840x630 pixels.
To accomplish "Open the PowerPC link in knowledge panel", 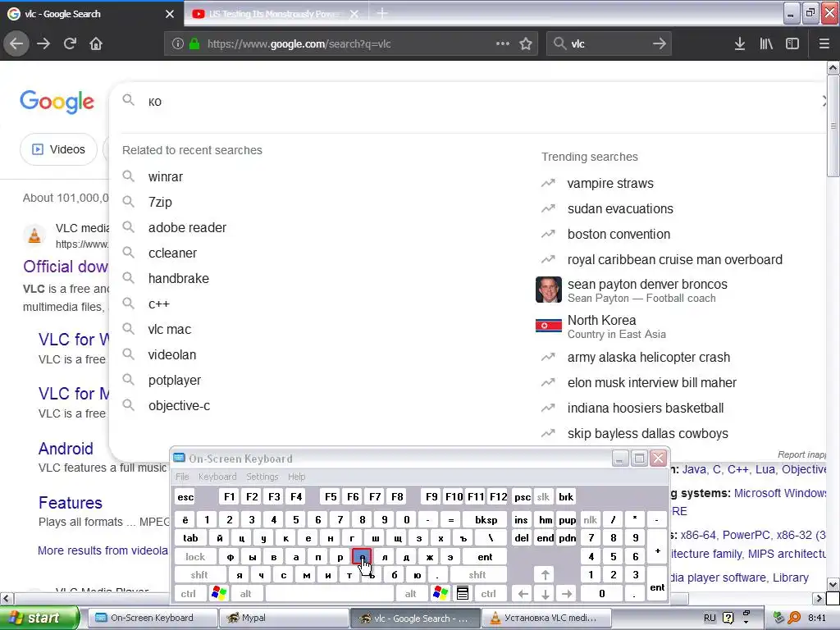I will coord(746,535).
